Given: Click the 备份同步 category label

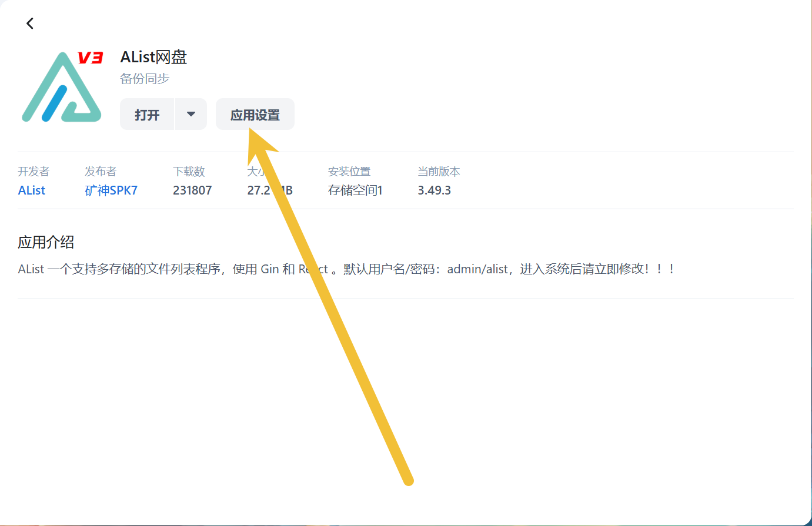Looking at the screenshot, I should (145, 79).
